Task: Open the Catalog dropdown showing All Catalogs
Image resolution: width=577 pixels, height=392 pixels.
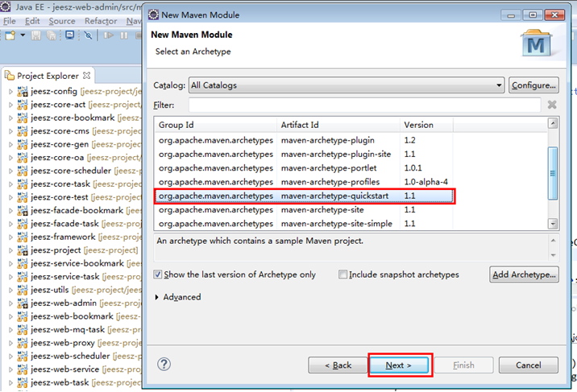Action: (347, 85)
